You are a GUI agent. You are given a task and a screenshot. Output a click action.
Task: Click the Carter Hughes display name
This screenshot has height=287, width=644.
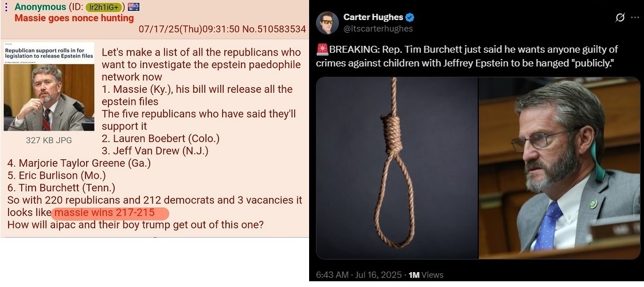pyautogui.click(x=373, y=17)
